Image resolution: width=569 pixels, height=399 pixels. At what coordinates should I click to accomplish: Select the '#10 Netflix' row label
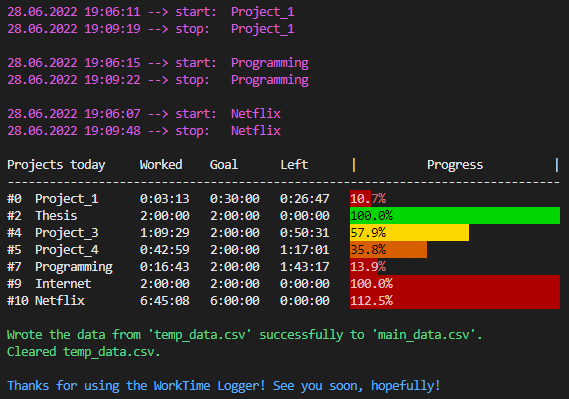tap(46, 301)
